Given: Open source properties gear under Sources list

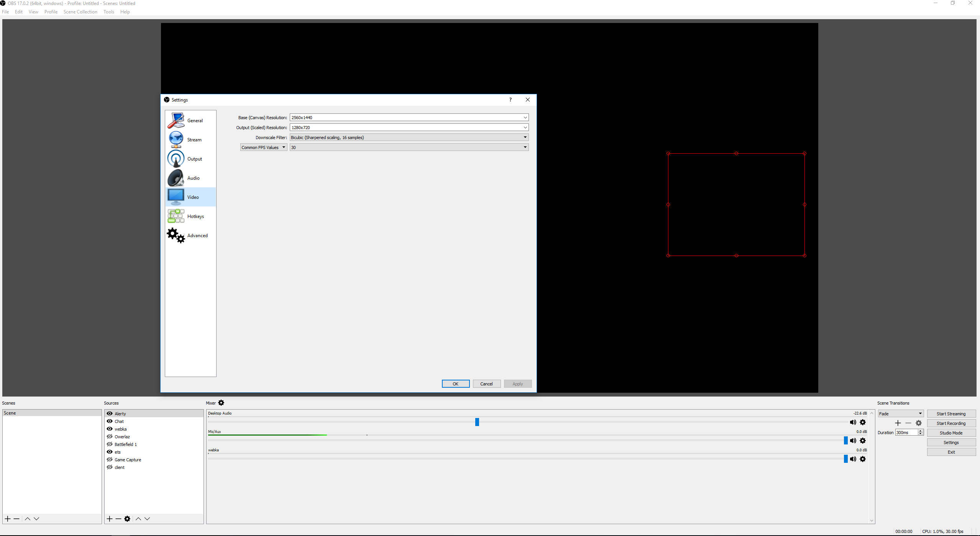Looking at the screenshot, I should pyautogui.click(x=127, y=519).
